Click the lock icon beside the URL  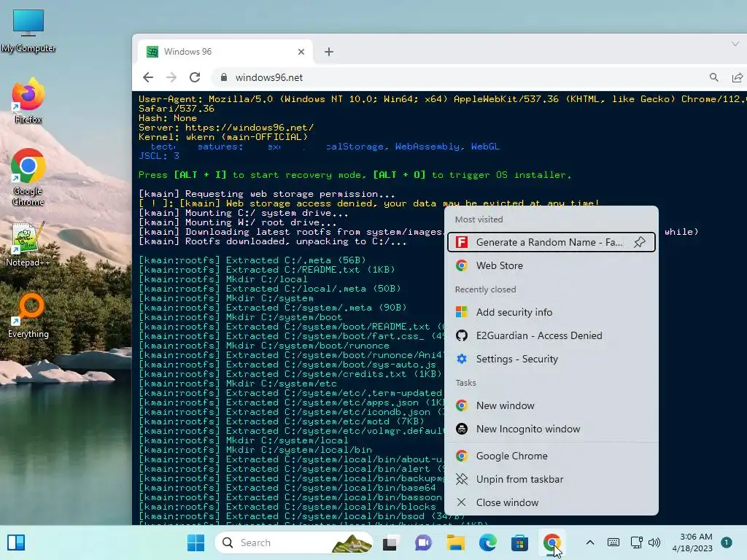click(x=224, y=77)
